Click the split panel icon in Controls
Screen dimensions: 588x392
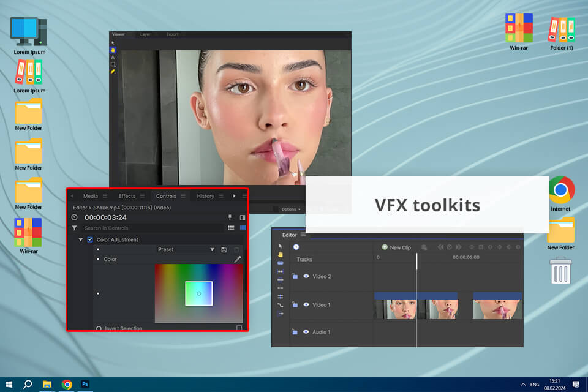pyautogui.click(x=243, y=217)
